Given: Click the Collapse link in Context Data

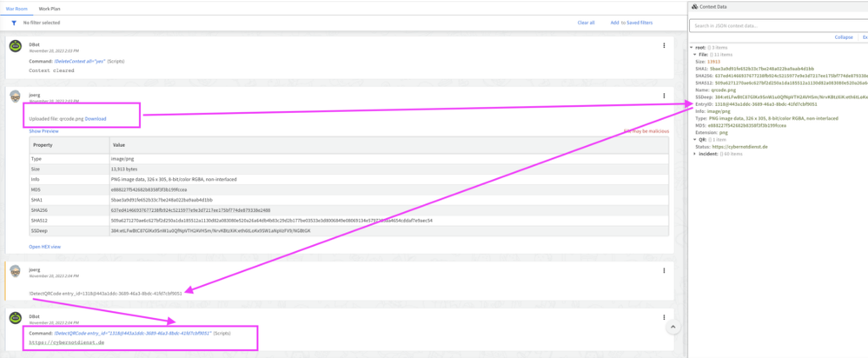Looking at the screenshot, I should (x=843, y=37).
